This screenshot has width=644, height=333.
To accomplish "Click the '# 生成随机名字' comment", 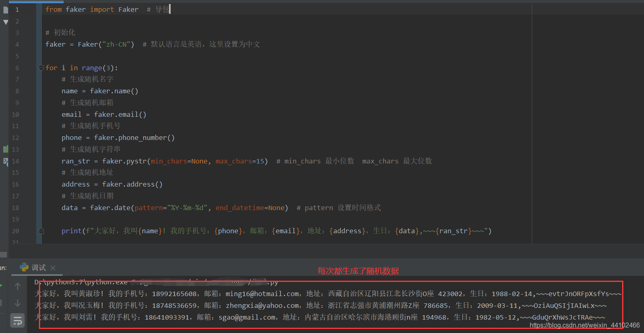I will point(88,79).
